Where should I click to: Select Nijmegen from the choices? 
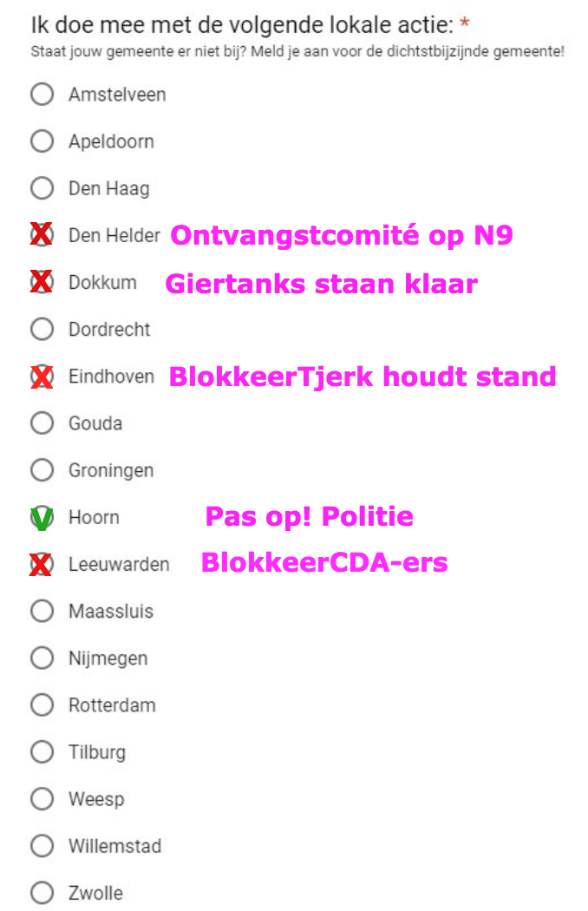click(42, 658)
